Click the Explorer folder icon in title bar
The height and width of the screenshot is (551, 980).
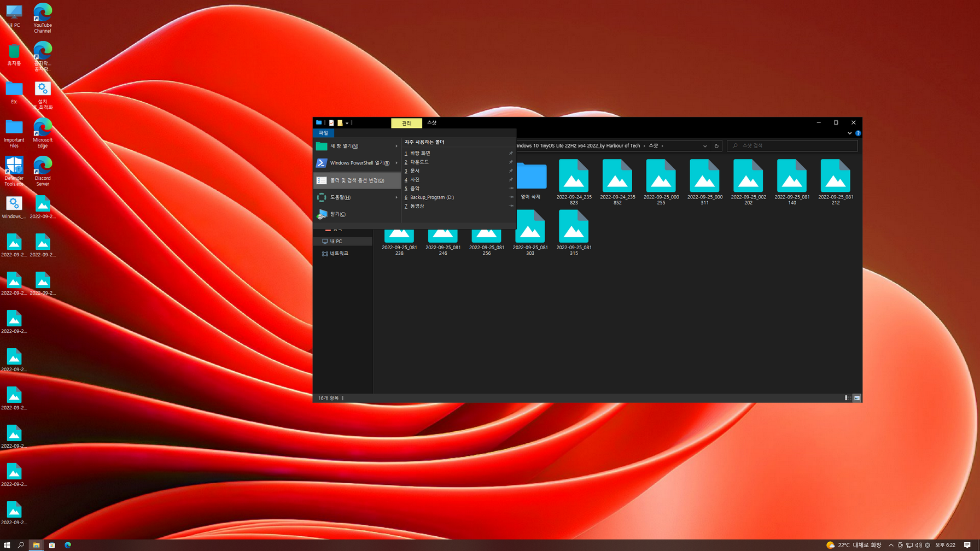319,122
